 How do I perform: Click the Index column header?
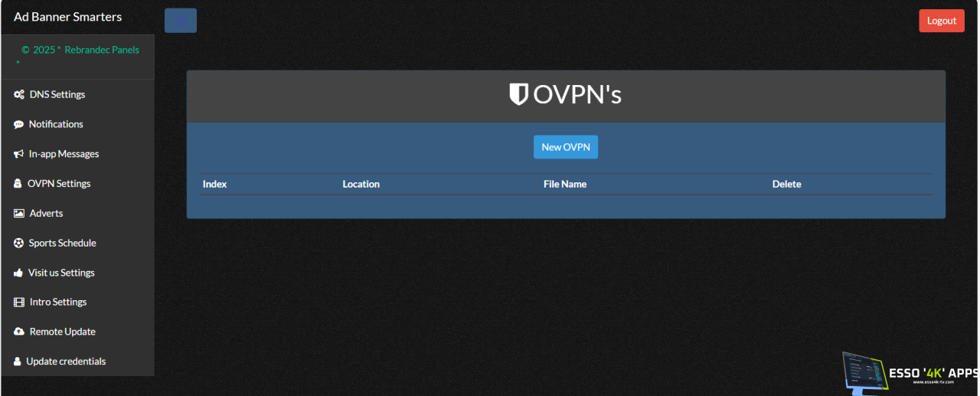click(214, 184)
